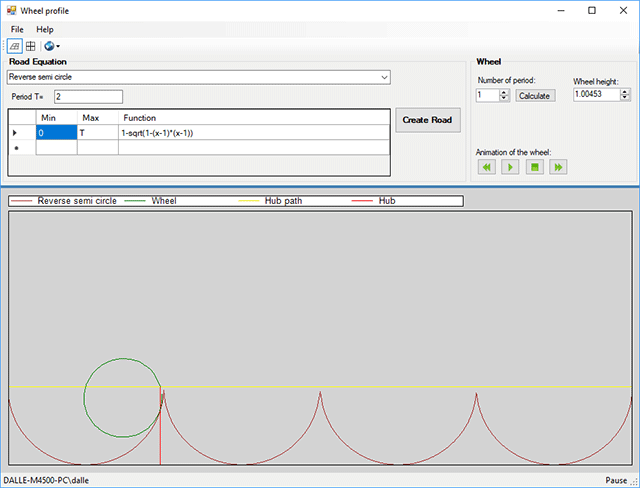Click the Min column header
The image size is (640, 488).
56,118
